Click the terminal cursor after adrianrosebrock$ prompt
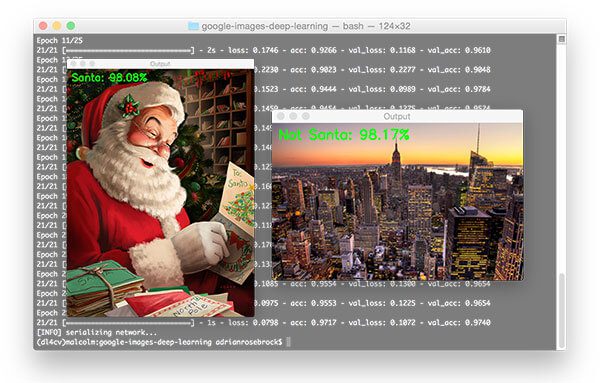The height and width of the screenshot is (383, 600). pyautogui.click(x=288, y=342)
